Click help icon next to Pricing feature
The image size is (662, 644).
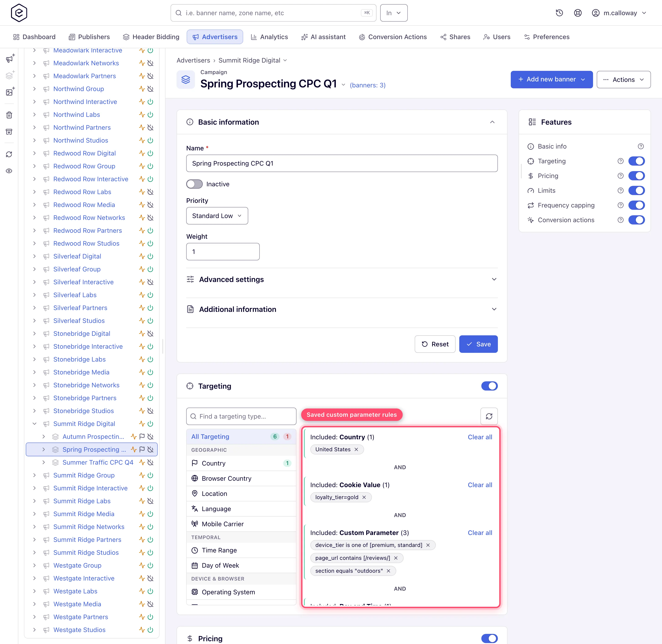(620, 176)
